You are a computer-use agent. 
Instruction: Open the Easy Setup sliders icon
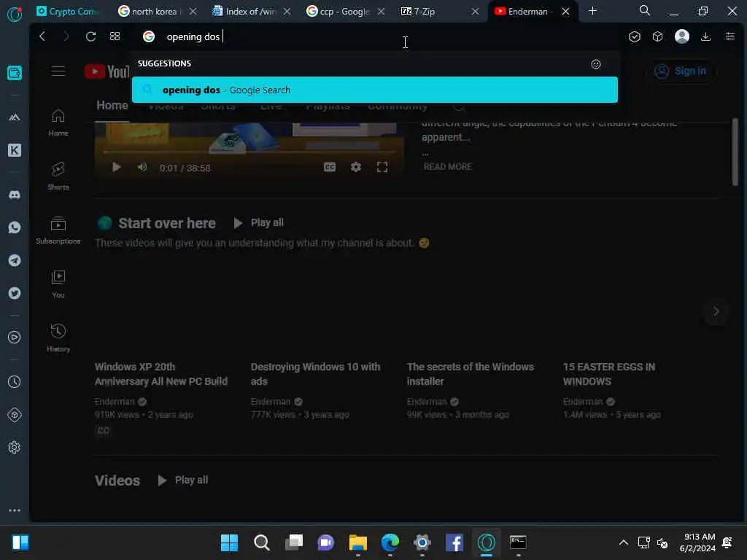tap(729, 36)
